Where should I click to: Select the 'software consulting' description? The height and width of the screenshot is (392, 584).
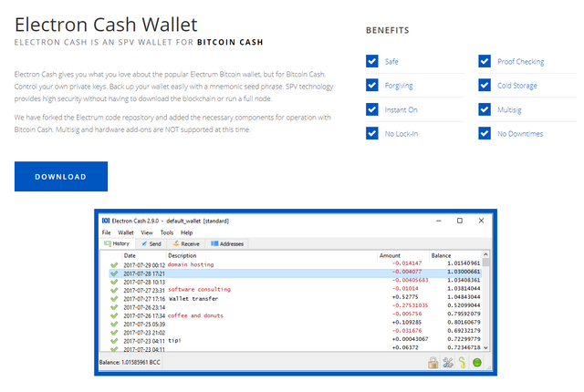199,289
